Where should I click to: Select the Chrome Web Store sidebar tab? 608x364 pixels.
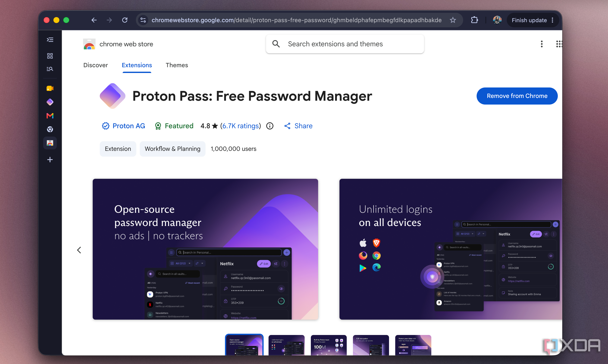tap(50, 143)
